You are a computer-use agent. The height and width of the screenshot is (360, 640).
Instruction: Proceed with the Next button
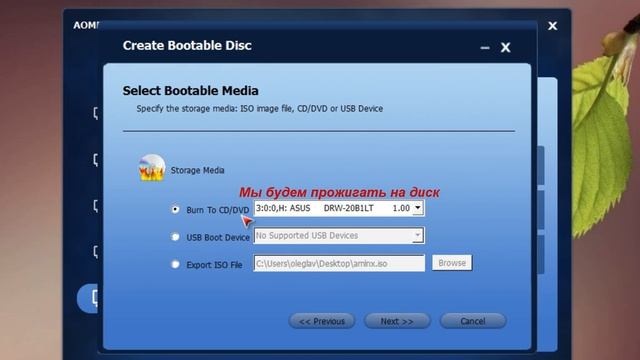[x=397, y=321]
